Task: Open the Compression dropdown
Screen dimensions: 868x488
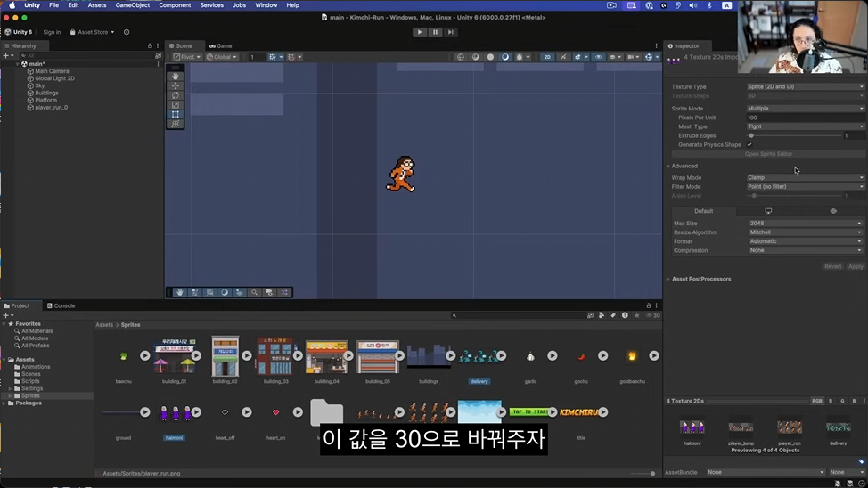Action: (x=806, y=250)
